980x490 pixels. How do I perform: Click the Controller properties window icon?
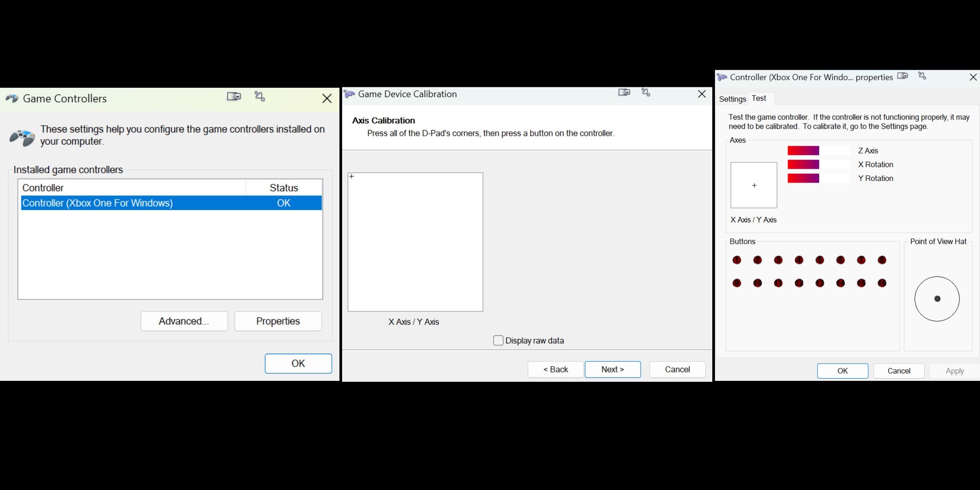[726, 78]
